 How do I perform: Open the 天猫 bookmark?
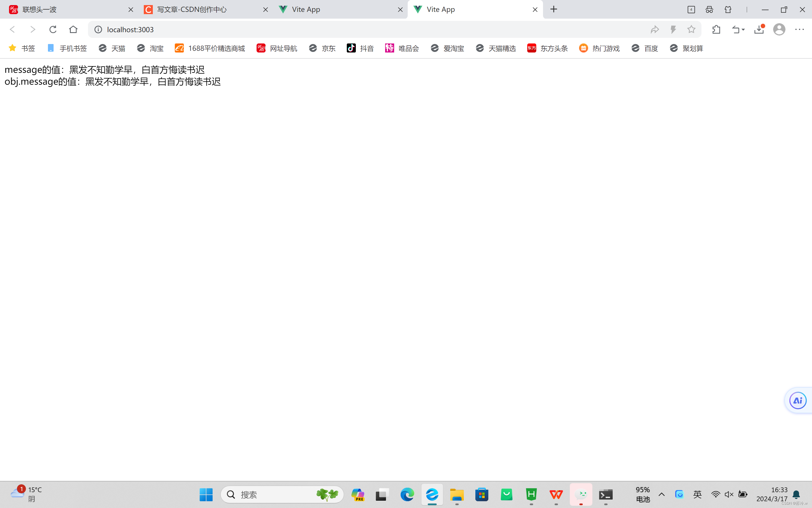coord(112,48)
